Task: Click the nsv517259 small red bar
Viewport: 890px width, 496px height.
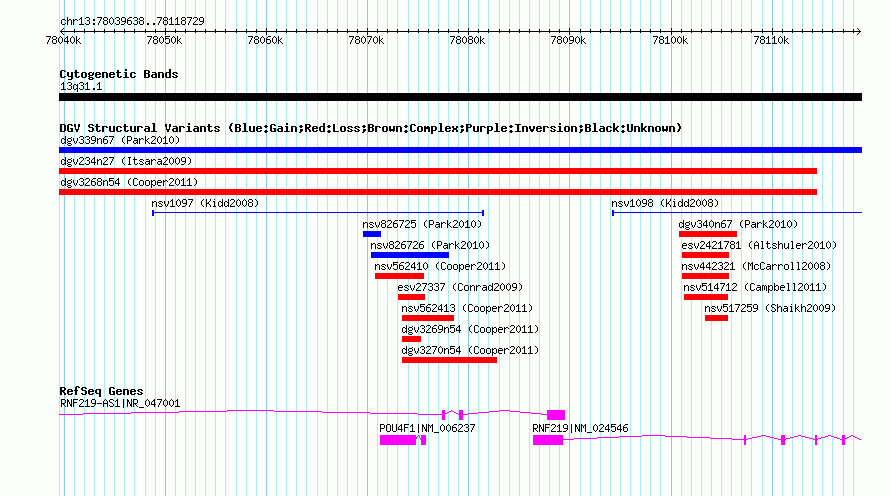Action: [x=716, y=318]
